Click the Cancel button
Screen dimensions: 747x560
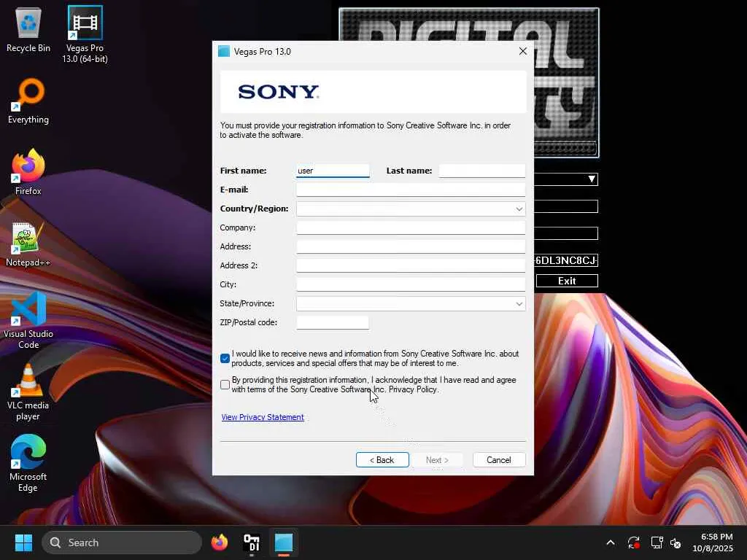(499, 459)
